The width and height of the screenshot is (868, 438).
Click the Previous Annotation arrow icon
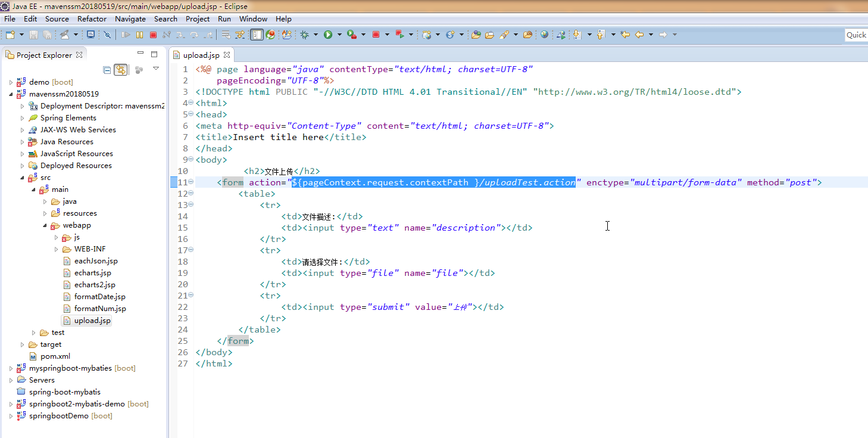coord(601,35)
